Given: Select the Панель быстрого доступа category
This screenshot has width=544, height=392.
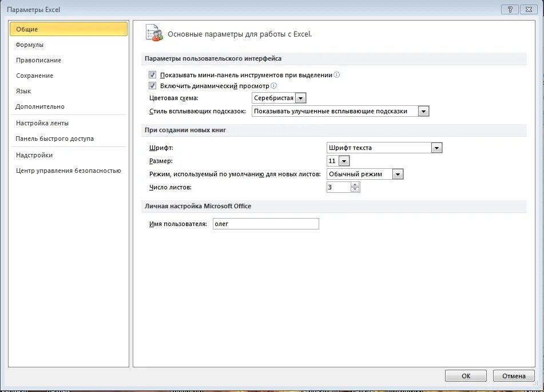Looking at the screenshot, I should pos(69,138).
